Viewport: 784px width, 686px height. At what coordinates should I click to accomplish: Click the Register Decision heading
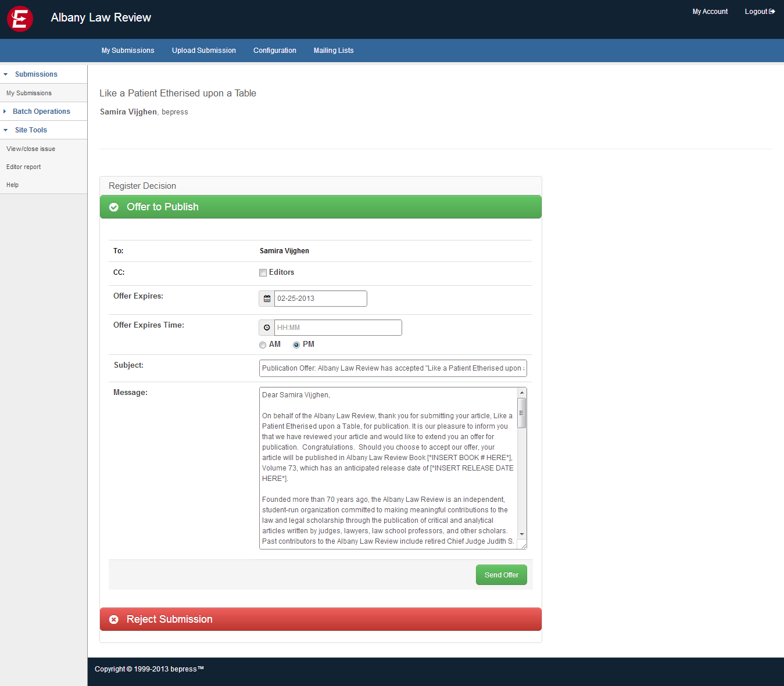pyautogui.click(x=142, y=186)
